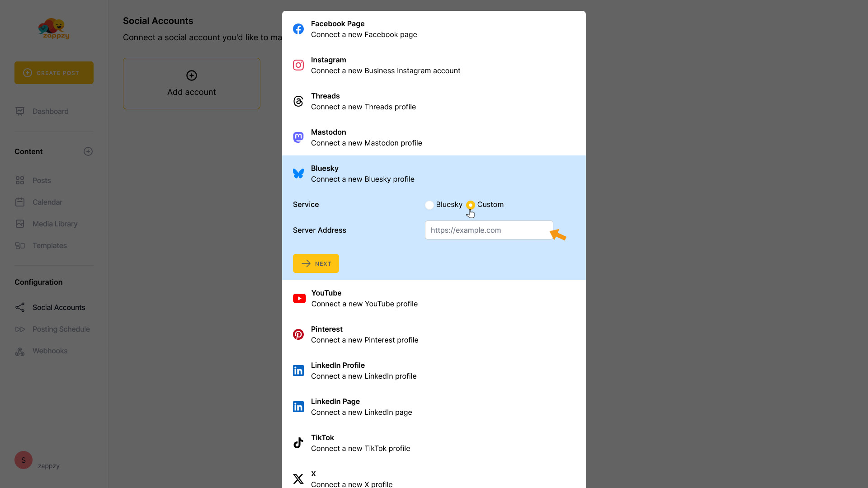Click the Pinterest logo icon
This screenshot has width=868, height=488.
pos(298,334)
